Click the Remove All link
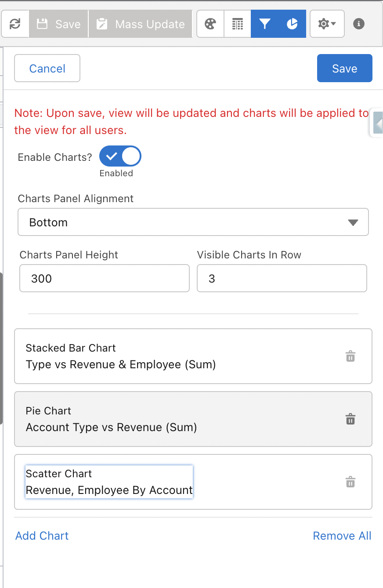Image resolution: width=383 pixels, height=588 pixels. click(x=342, y=536)
